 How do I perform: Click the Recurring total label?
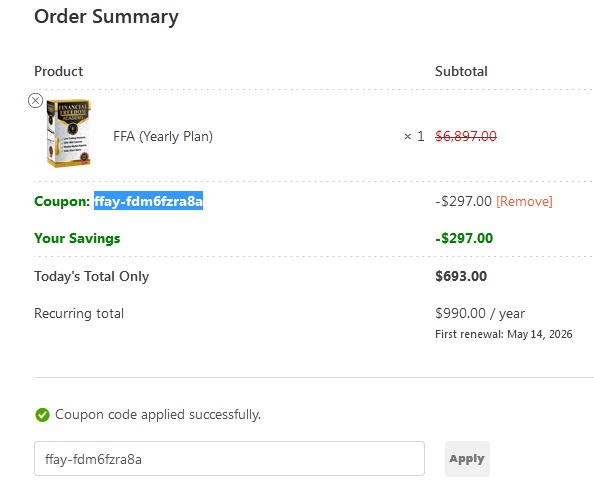click(79, 314)
